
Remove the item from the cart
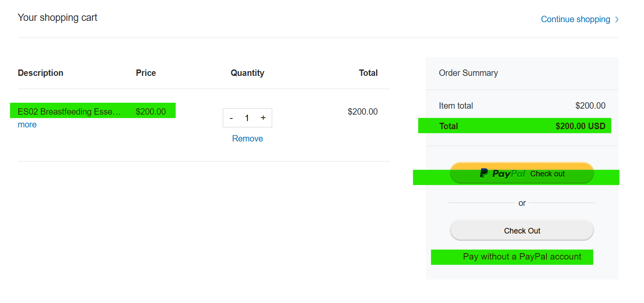tap(247, 139)
